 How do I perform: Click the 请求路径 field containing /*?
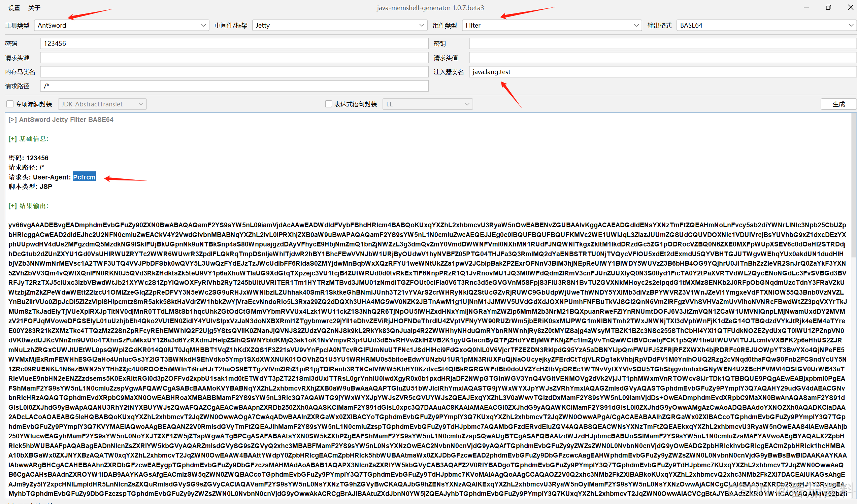(x=234, y=86)
